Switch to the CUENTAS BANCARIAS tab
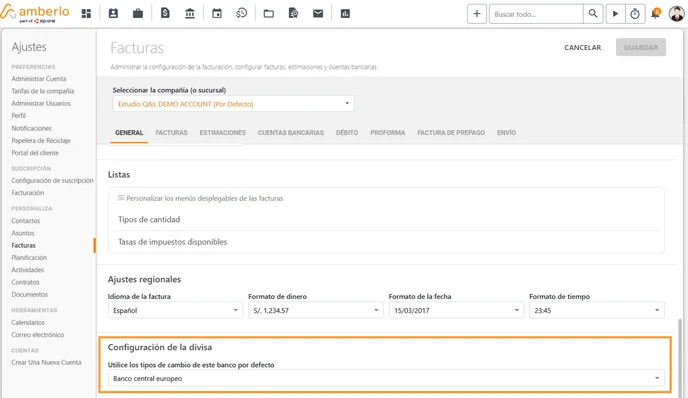688x398 pixels. tap(290, 133)
